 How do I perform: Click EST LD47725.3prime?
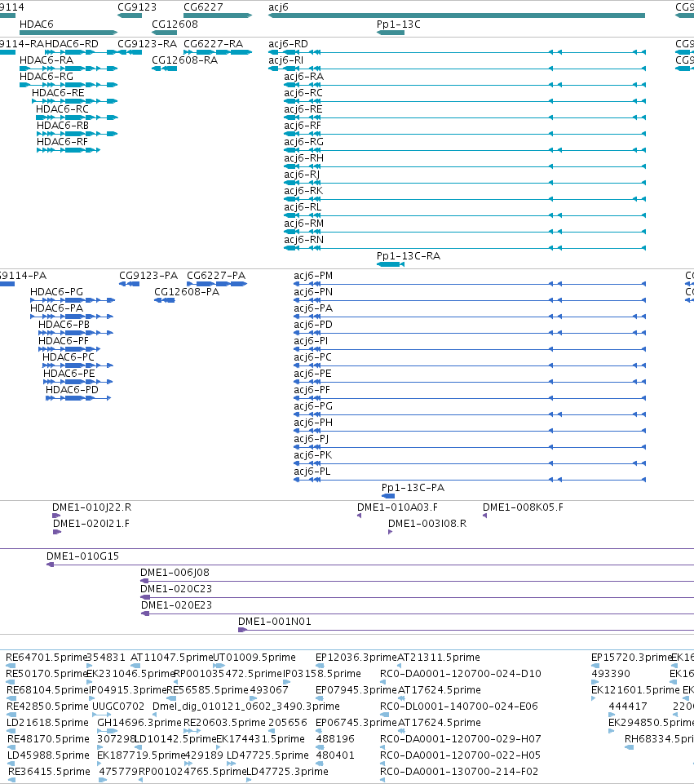pyautogui.click(x=287, y=772)
